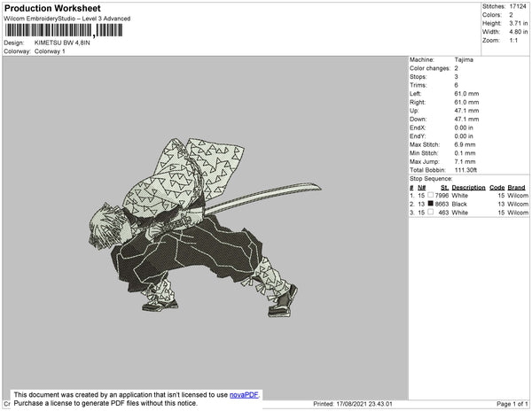Select the 'Production Worksheet' title
This screenshot has height=411, width=532.
[x=52, y=9]
